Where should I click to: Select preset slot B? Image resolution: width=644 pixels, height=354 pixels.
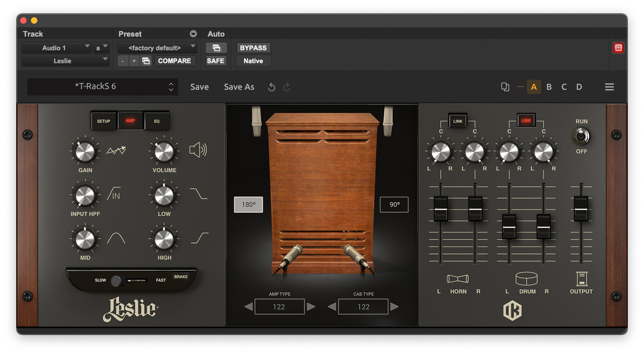pyautogui.click(x=549, y=87)
